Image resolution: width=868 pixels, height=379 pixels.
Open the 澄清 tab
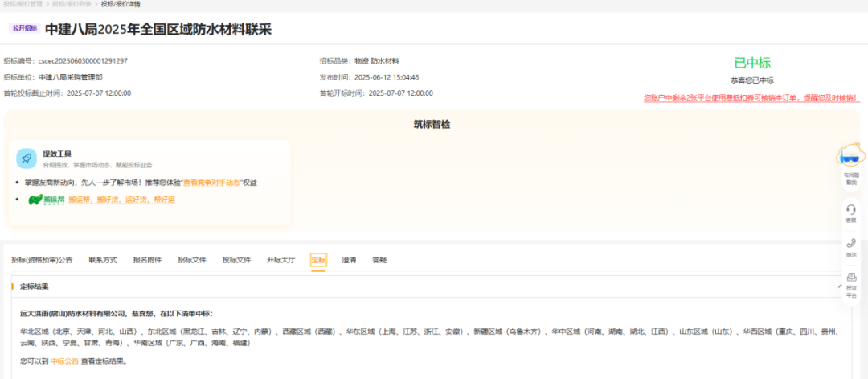pyautogui.click(x=349, y=260)
